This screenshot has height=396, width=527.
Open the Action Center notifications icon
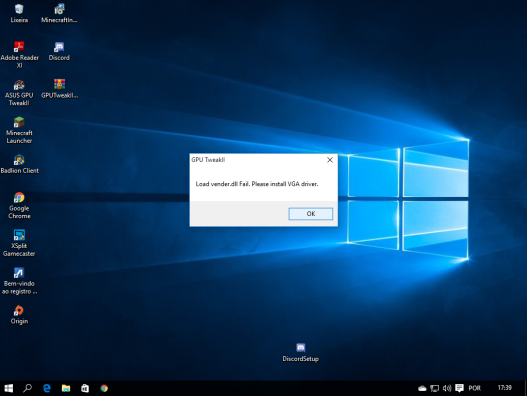tap(459, 388)
